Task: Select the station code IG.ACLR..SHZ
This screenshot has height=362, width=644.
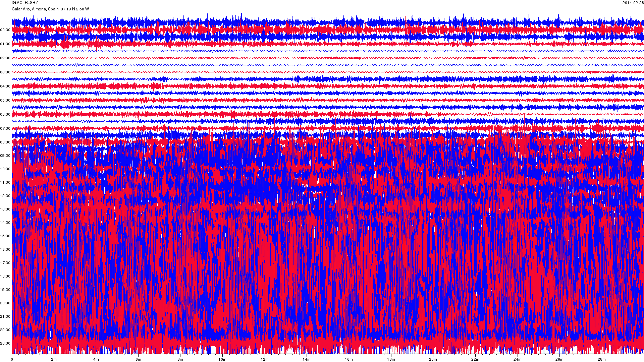Action: point(25,3)
